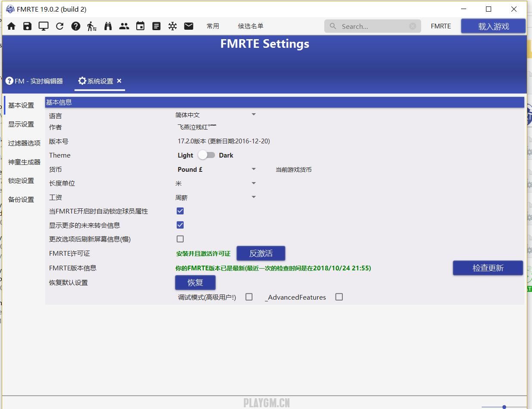
Task: Click the 载入游戏 load game button
Action: tap(493, 26)
